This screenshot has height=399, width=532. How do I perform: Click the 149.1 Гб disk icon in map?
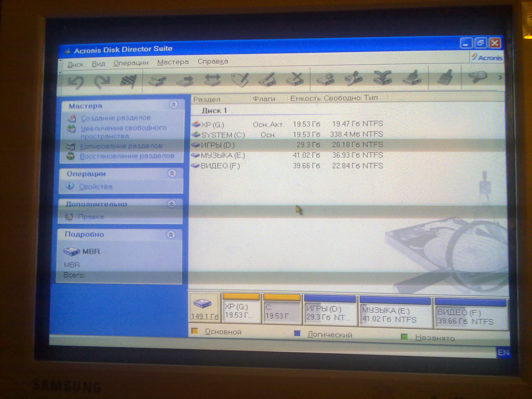pos(204,308)
